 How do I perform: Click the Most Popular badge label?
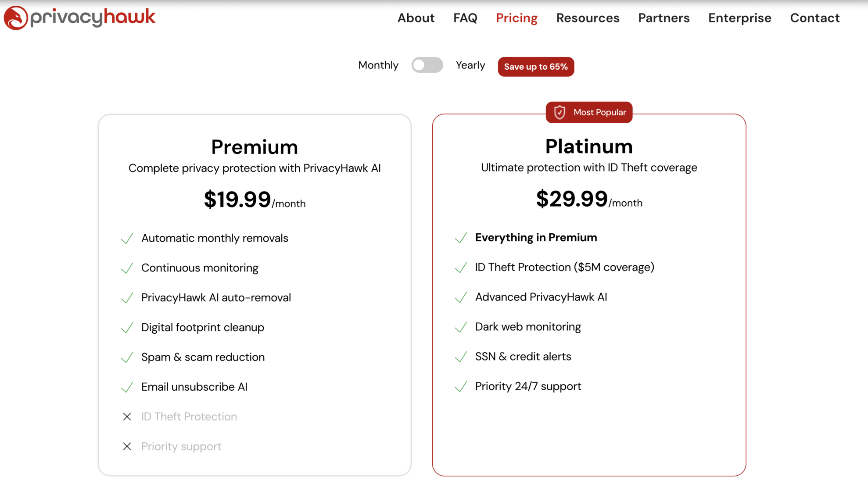[599, 112]
